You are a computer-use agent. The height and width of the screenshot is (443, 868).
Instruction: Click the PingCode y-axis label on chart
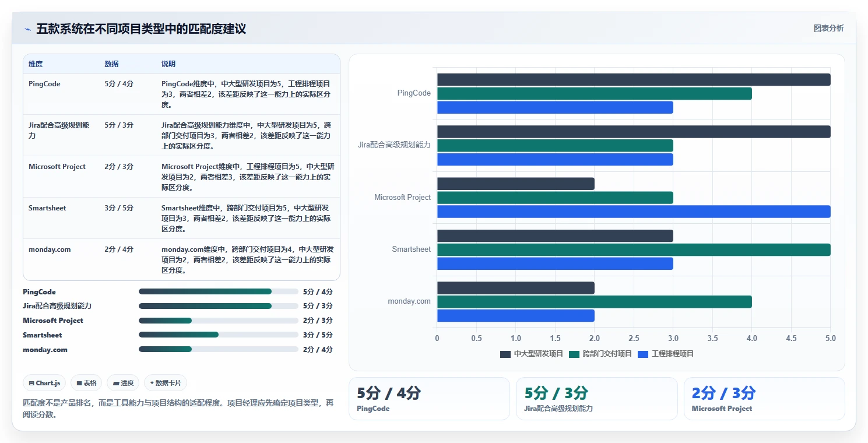(414, 93)
